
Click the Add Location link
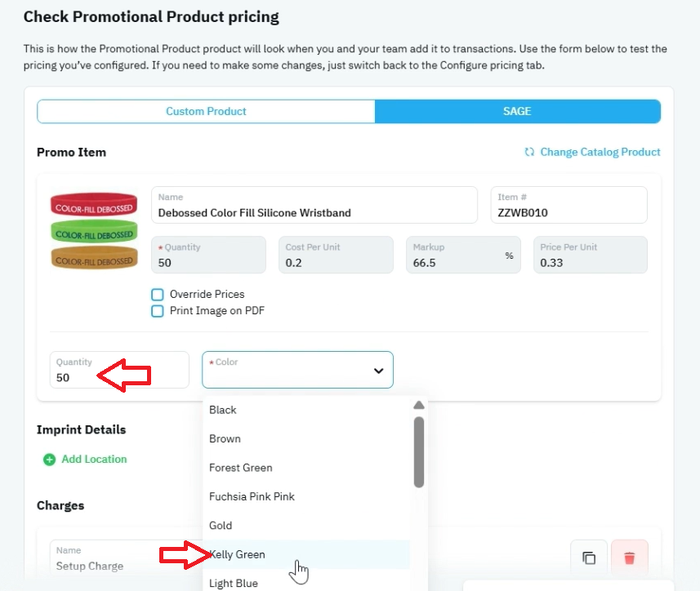tap(94, 459)
